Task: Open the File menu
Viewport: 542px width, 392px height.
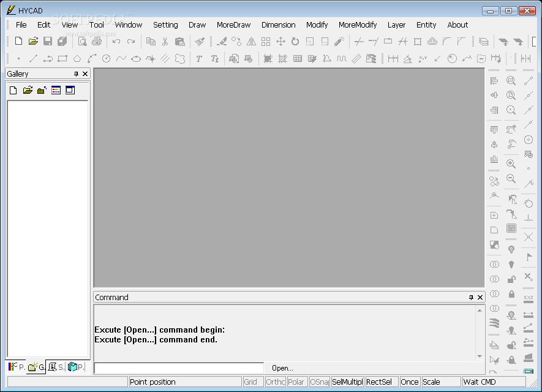Action: (x=21, y=25)
